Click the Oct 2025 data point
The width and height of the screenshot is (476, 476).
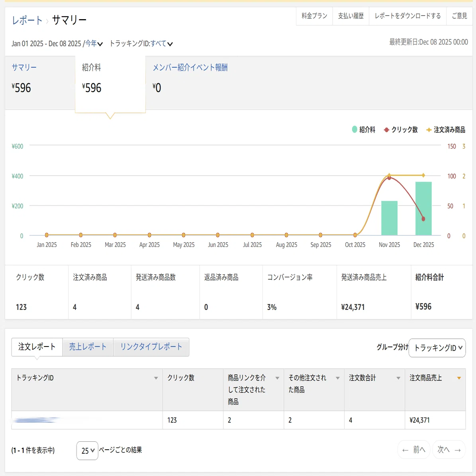coord(355,235)
